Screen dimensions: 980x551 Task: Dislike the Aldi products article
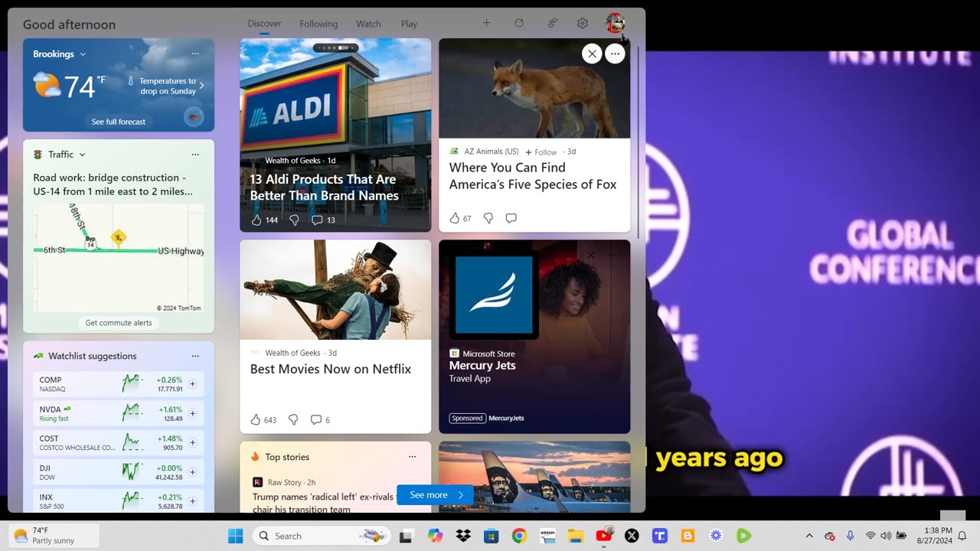(294, 220)
